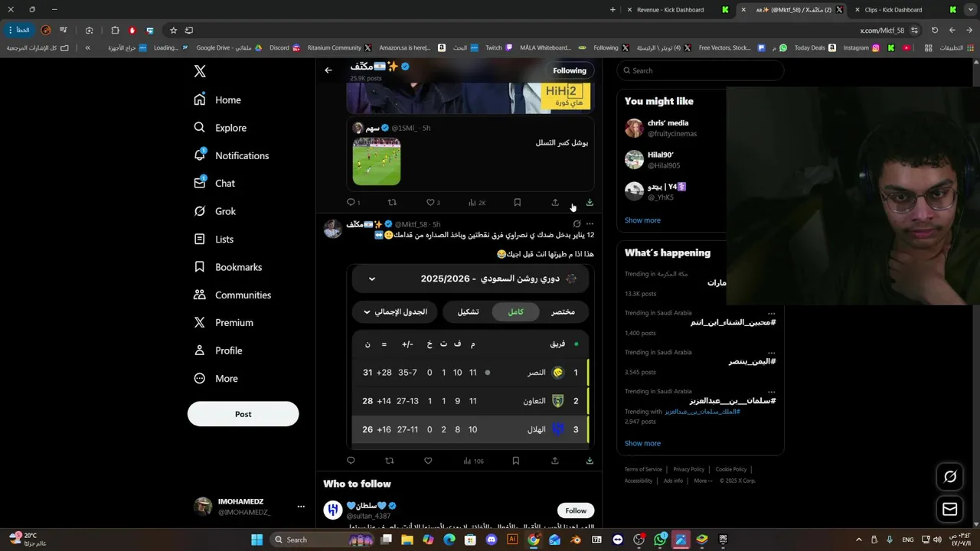This screenshot has width=980, height=551.
Task: Reload the page in browser toolbar
Action: click(935, 31)
